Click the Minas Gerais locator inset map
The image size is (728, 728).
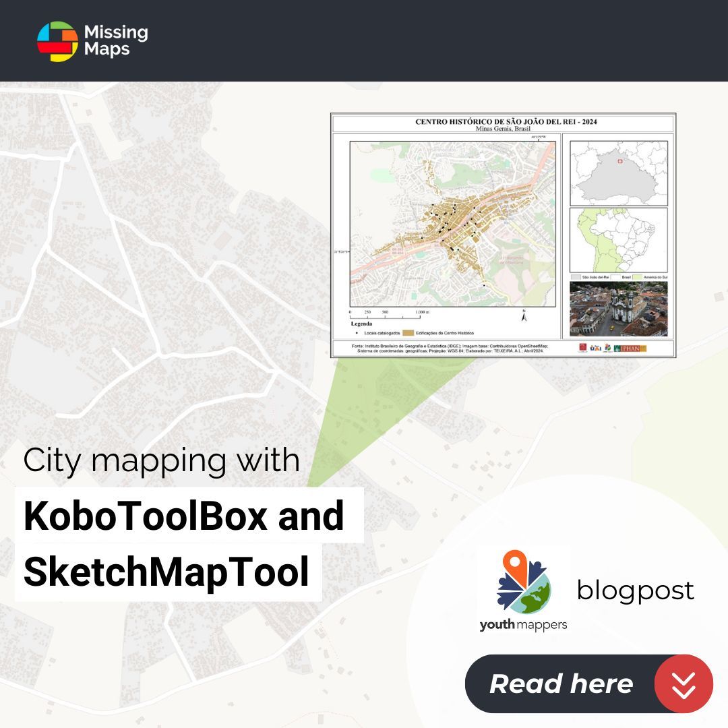(x=618, y=173)
